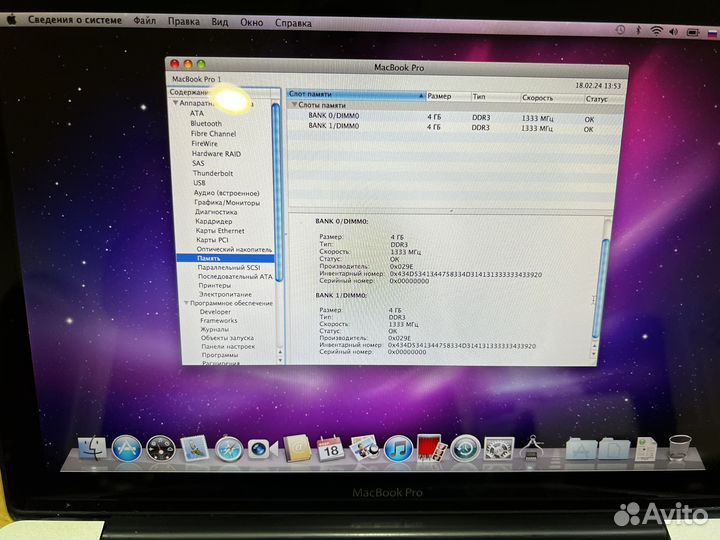Select Bluetooth in the hardware list
Image resolution: width=720 pixels, height=540 pixels.
tap(206, 124)
